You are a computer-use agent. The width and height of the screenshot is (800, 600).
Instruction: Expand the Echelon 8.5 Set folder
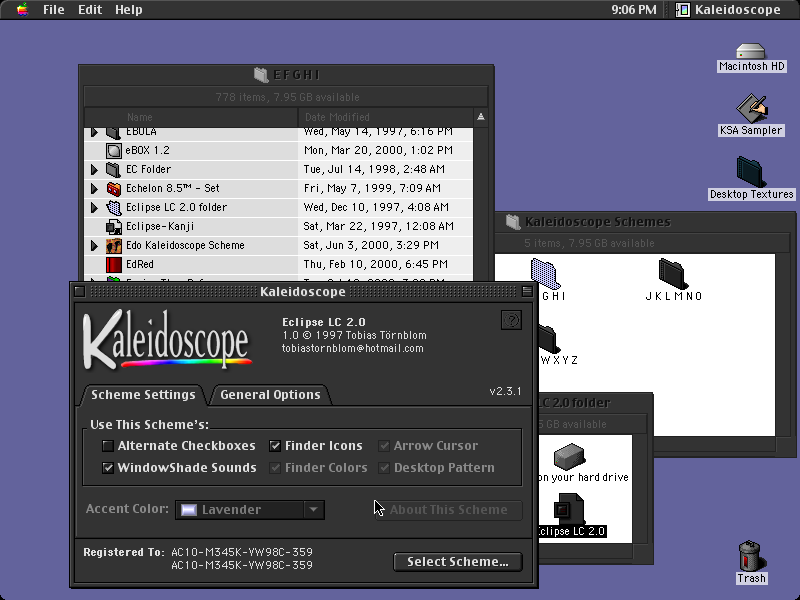pos(94,188)
